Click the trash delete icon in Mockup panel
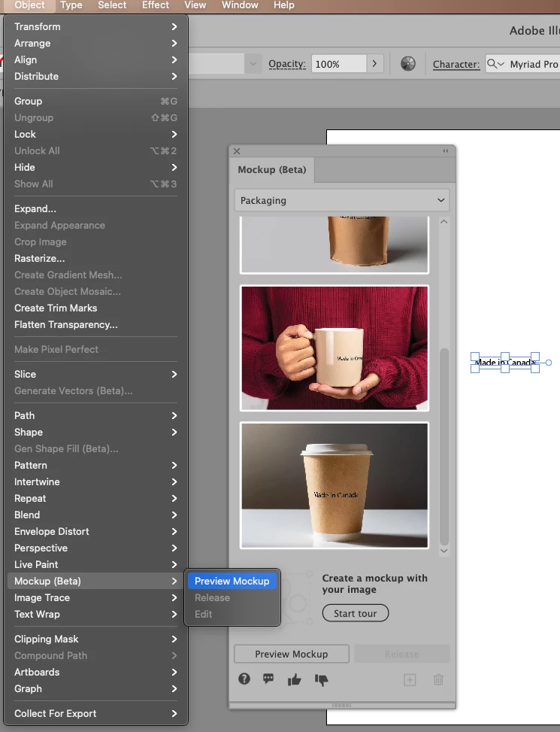Viewport: 560px width, 732px height. tap(438, 680)
